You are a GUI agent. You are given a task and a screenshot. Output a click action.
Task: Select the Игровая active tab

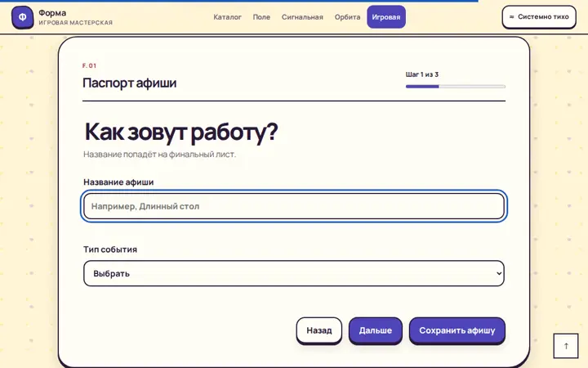[385, 17]
